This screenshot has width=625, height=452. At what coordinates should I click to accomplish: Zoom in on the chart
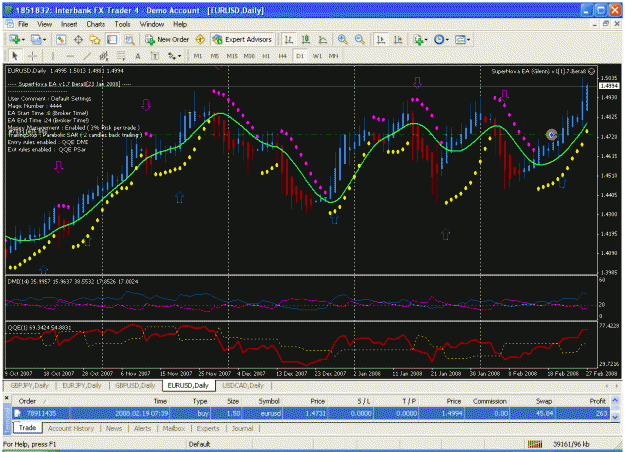(x=342, y=39)
